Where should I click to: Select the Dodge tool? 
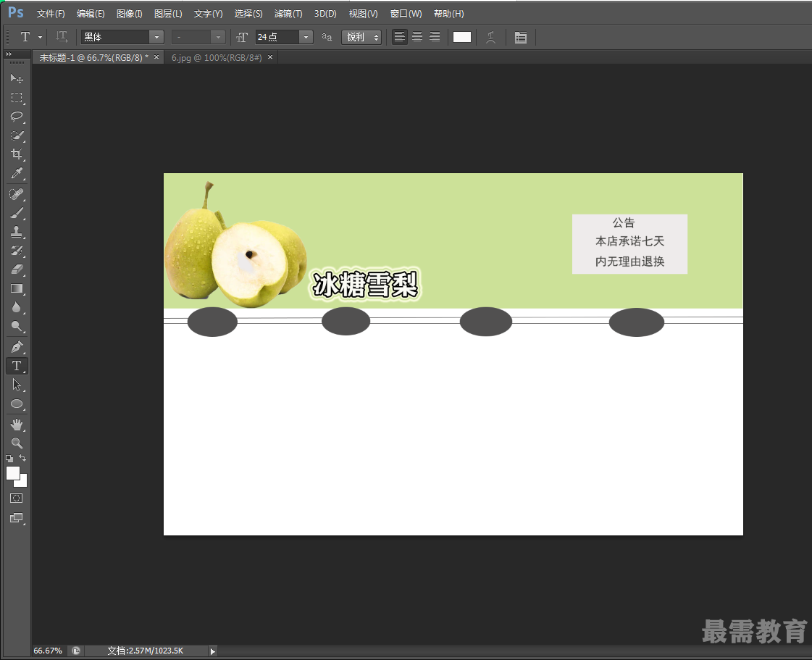click(17, 326)
